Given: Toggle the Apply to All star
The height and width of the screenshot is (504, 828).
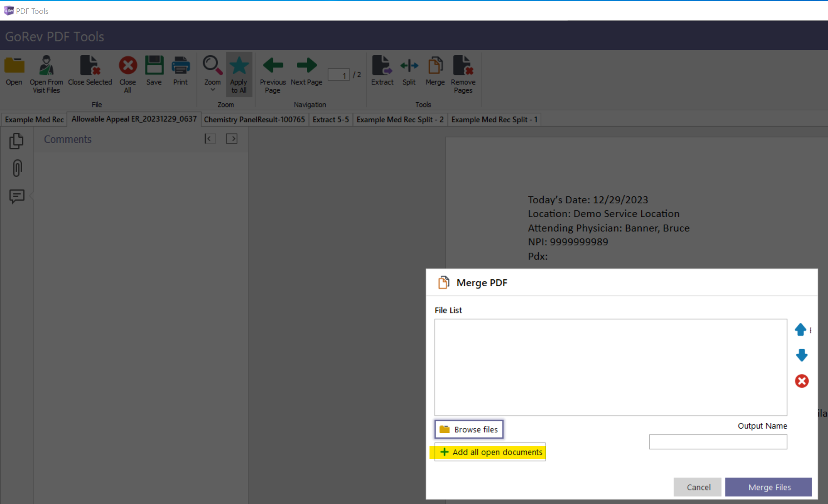Looking at the screenshot, I should (239, 74).
